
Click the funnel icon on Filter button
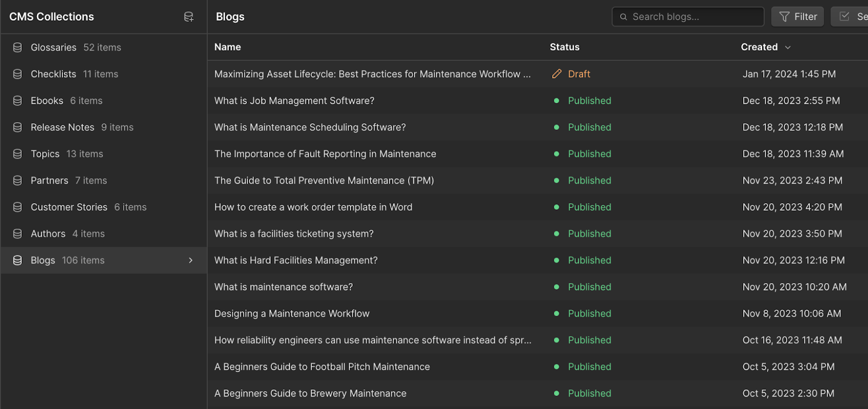pos(784,17)
